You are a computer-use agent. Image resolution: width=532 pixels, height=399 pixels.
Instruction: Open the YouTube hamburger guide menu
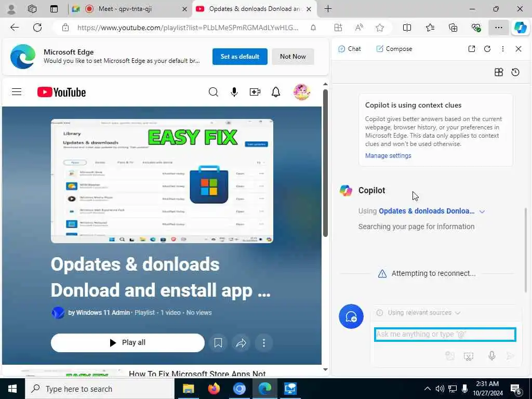click(17, 92)
